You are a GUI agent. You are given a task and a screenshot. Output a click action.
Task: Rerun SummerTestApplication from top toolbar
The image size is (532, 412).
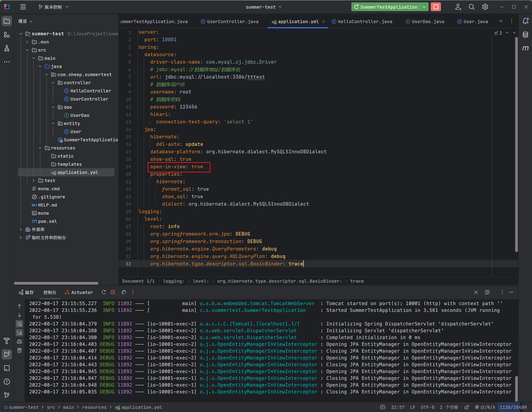click(x=386, y=7)
